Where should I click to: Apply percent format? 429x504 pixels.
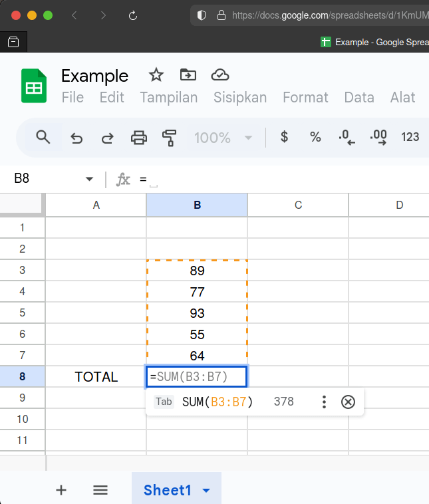pos(315,137)
